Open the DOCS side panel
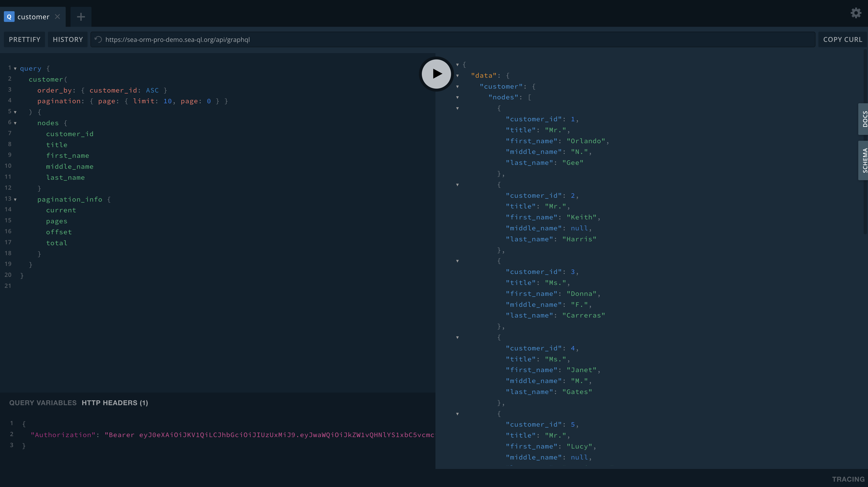Image resolution: width=868 pixels, height=487 pixels. (x=864, y=119)
